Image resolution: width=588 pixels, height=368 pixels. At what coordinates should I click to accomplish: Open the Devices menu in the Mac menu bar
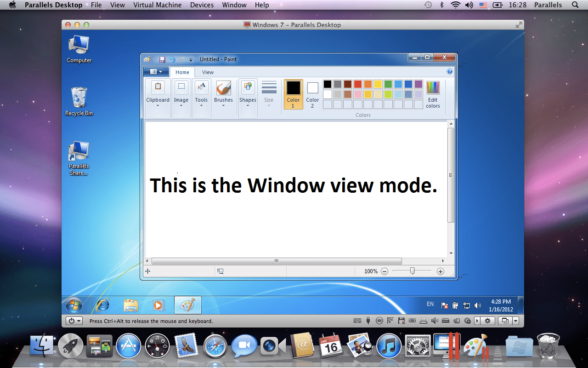202,5
